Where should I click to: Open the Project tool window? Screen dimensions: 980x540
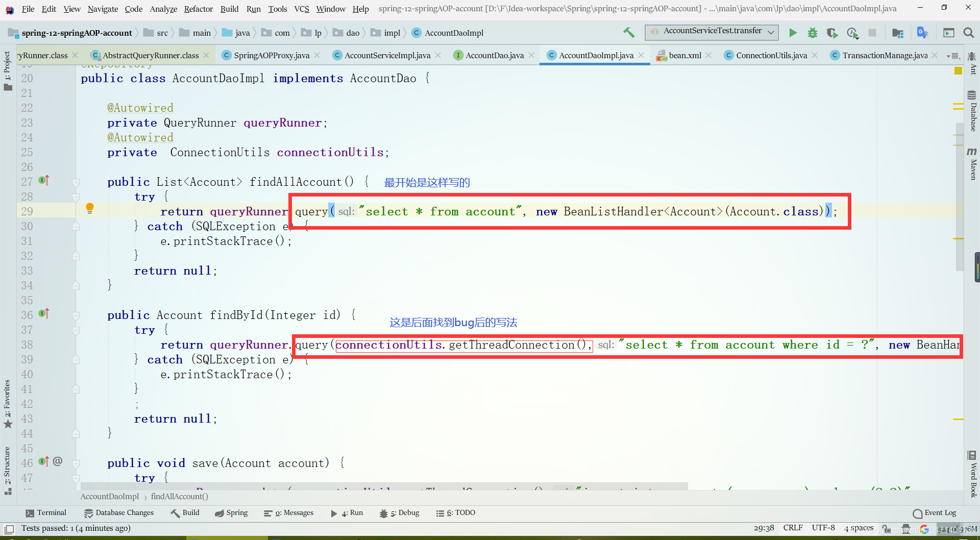pyautogui.click(x=7, y=71)
